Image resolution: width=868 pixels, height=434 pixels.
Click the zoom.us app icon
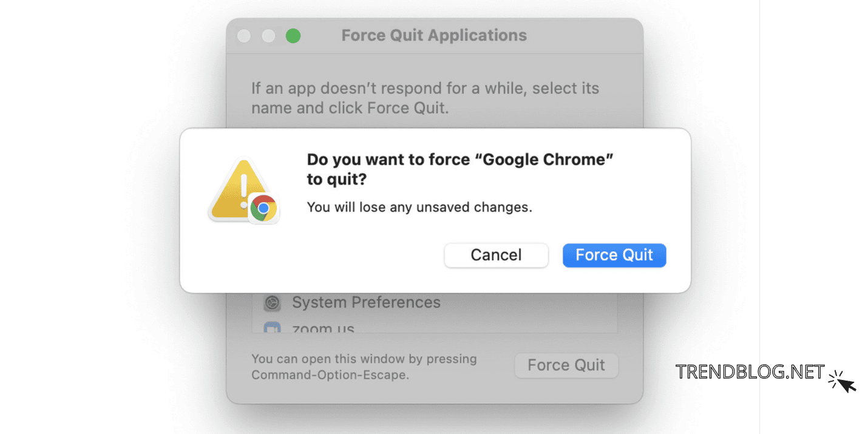[x=271, y=327]
